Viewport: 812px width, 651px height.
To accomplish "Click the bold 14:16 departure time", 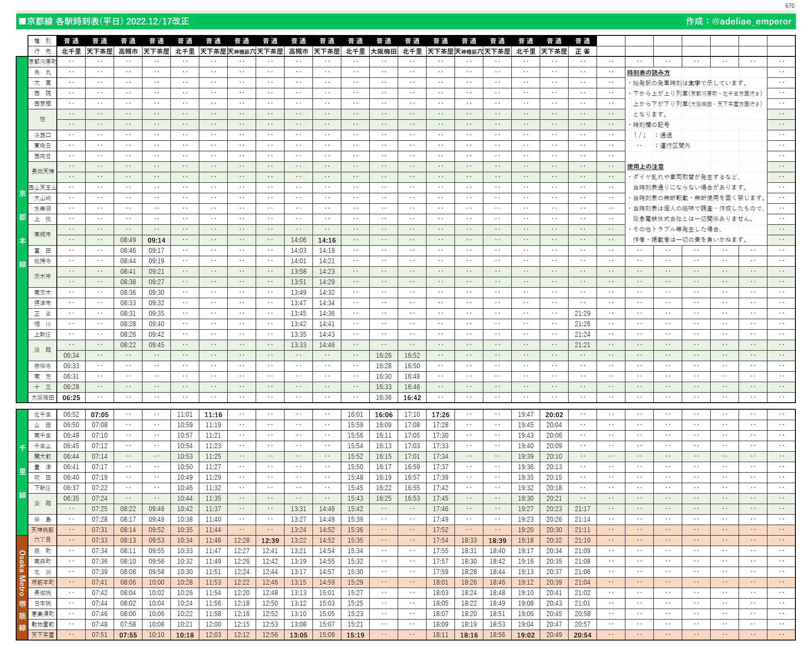I will pyautogui.click(x=327, y=240).
